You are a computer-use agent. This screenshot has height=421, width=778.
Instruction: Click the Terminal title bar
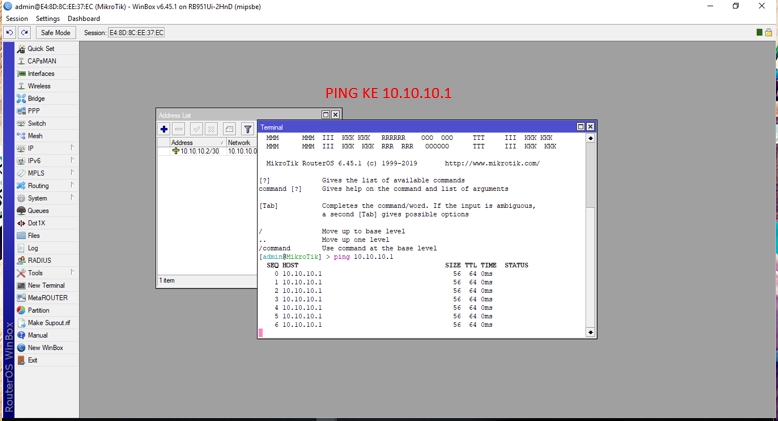[417, 127]
